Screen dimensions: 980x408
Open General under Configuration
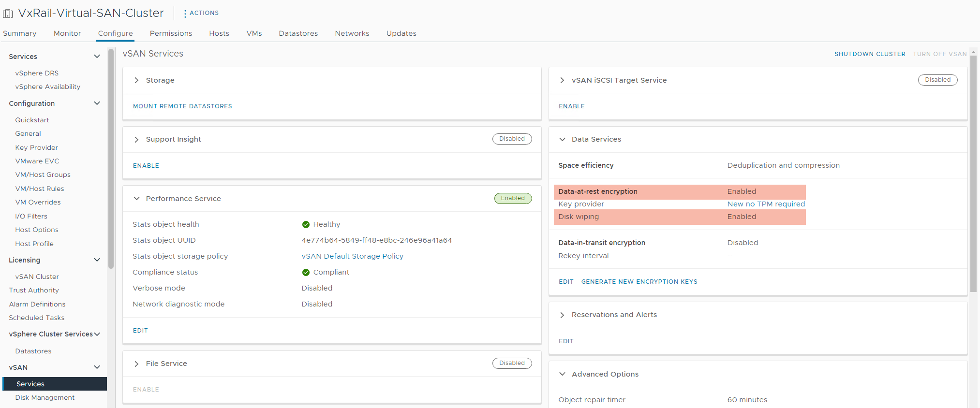(x=28, y=134)
